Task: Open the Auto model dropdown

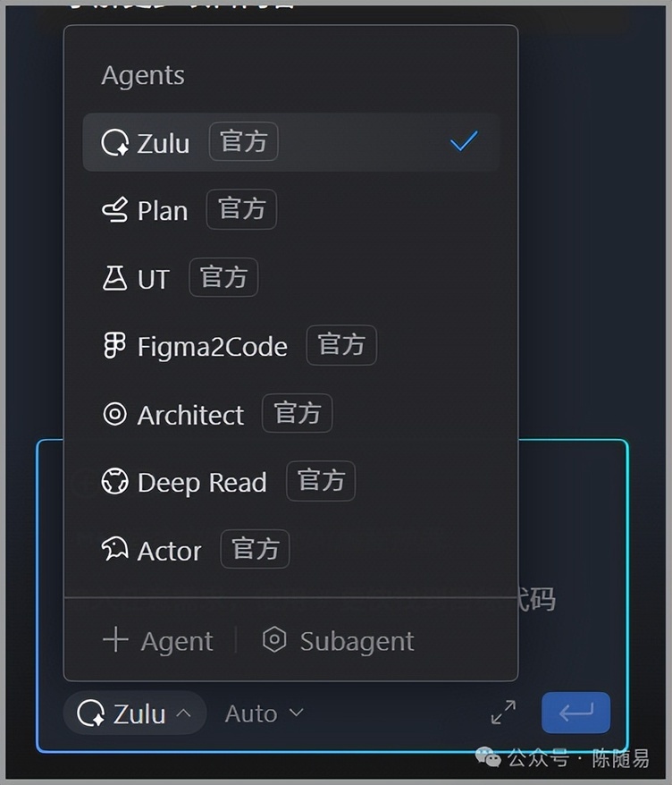Action: click(x=251, y=713)
